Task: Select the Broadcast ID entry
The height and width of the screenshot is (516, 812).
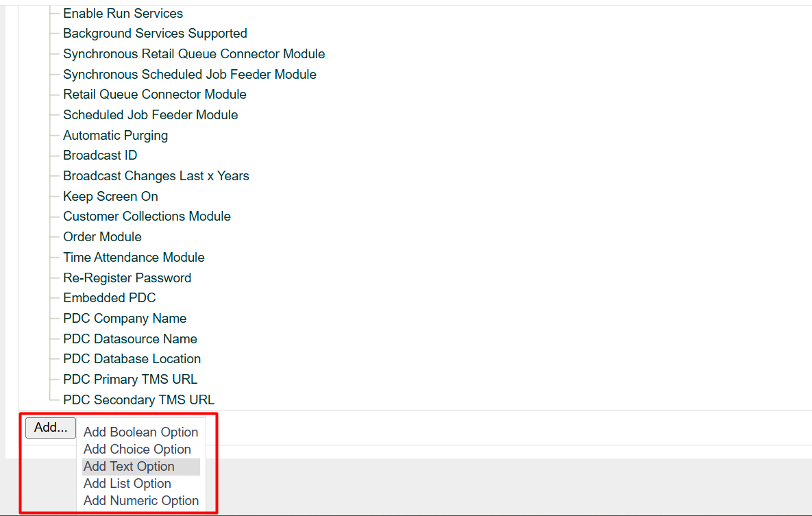Action: coord(99,155)
